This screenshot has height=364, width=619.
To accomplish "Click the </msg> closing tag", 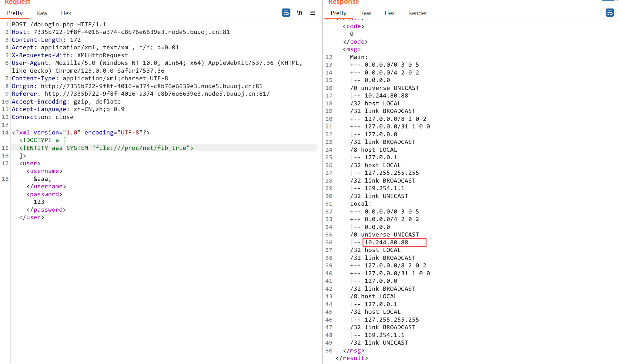I will (353, 350).
